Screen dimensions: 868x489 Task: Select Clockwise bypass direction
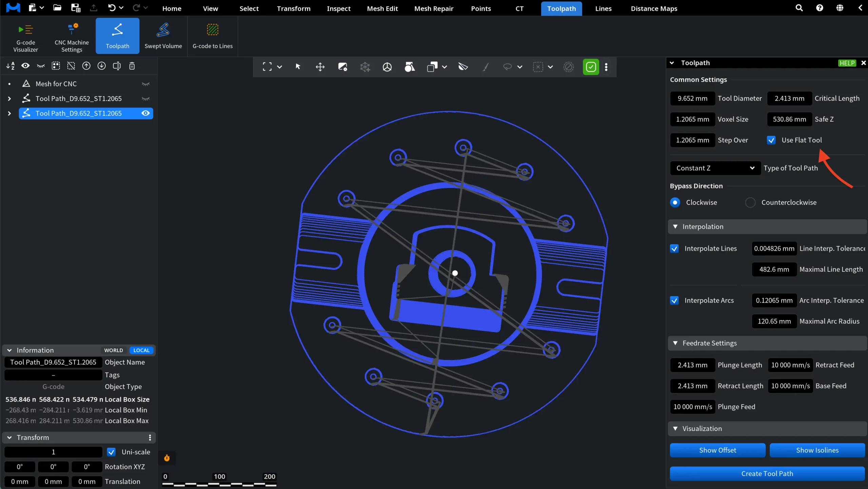[x=675, y=202]
